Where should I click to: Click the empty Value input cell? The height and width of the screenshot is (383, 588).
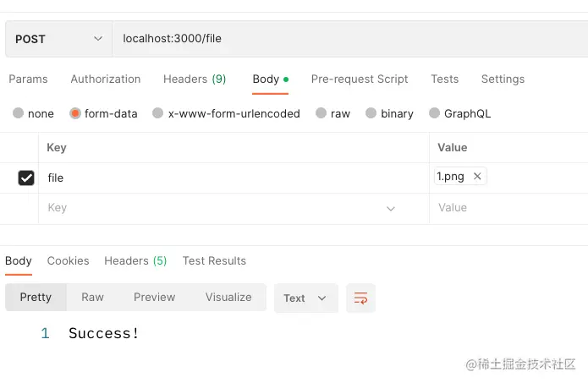tap(508, 208)
